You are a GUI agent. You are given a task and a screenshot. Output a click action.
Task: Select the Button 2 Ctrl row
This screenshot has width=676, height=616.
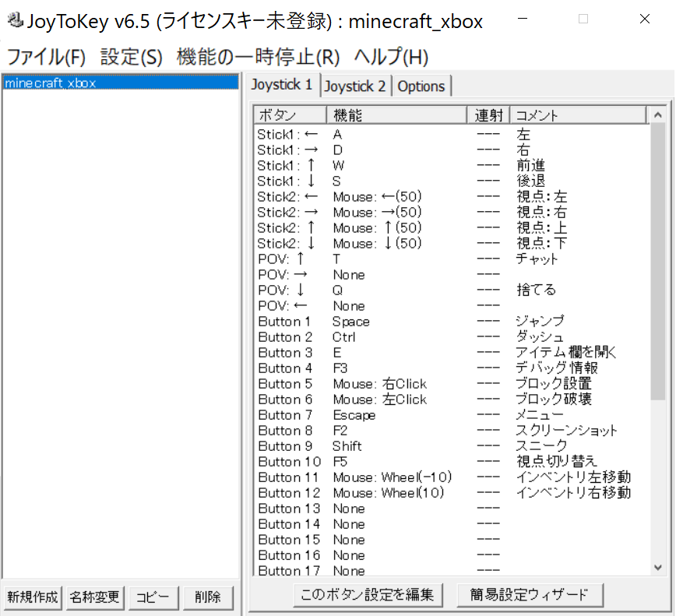(x=451, y=337)
